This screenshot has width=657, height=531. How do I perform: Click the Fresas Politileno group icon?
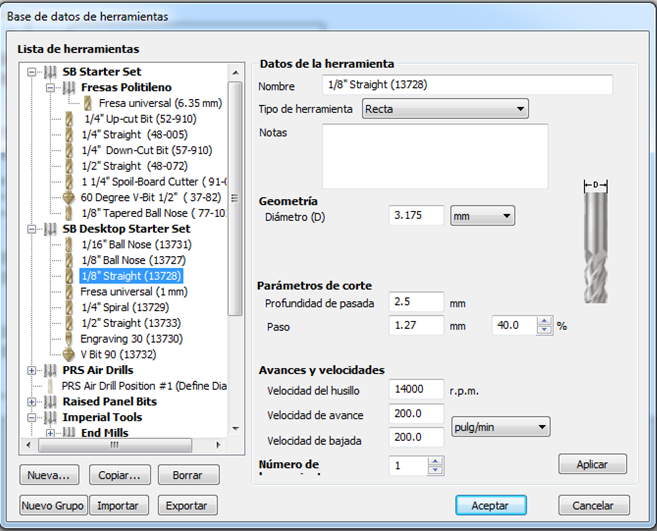pyautogui.click(x=69, y=88)
